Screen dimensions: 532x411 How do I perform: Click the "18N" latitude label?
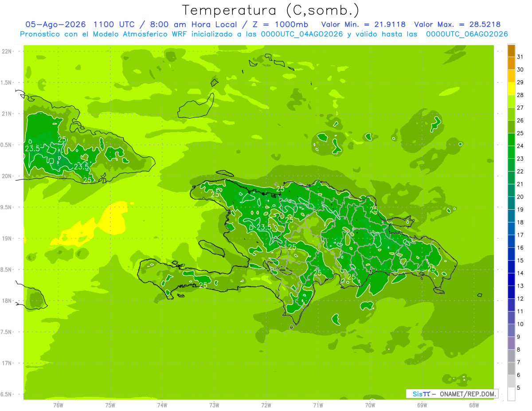pyautogui.click(x=8, y=301)
